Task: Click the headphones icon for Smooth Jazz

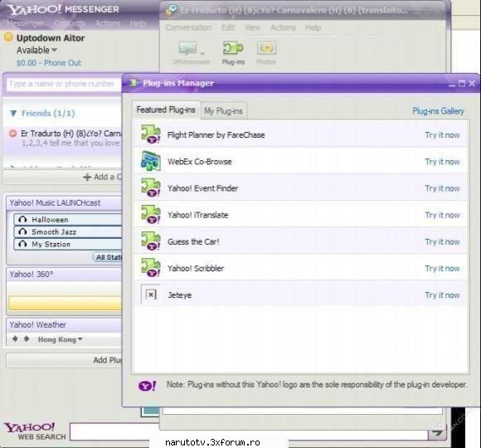Action: pyautogui.click(x=22, y=231)
